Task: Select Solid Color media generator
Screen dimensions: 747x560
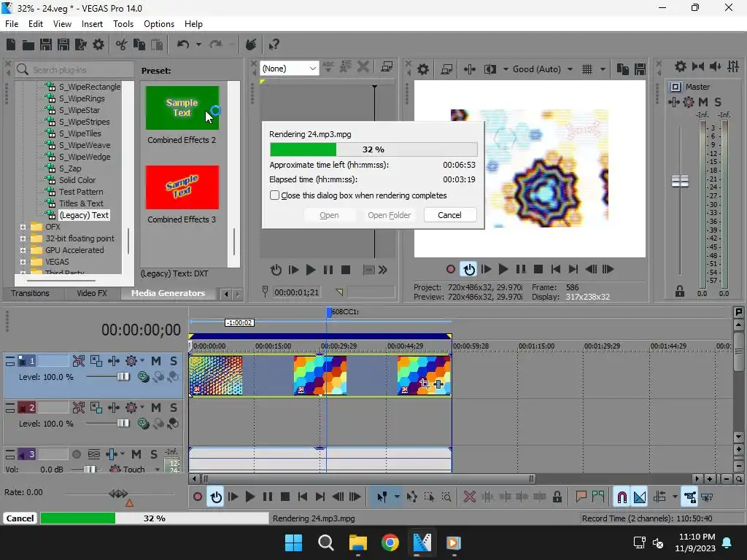Action: pos(77,180)
